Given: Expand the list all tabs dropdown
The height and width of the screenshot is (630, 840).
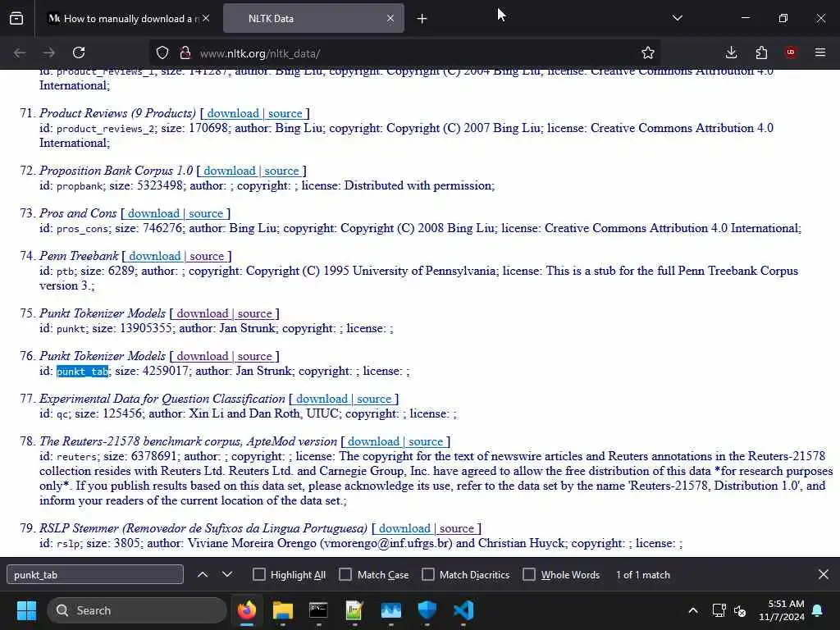Looking at the screenshot, I should click(x=678, y=18).
